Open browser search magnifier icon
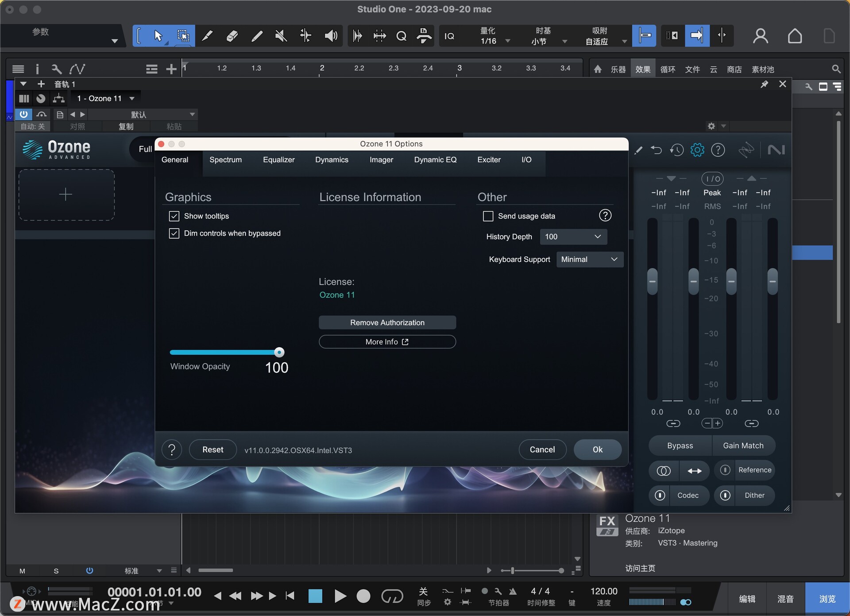This screenshot has width=850, height=616. [836, 69]
